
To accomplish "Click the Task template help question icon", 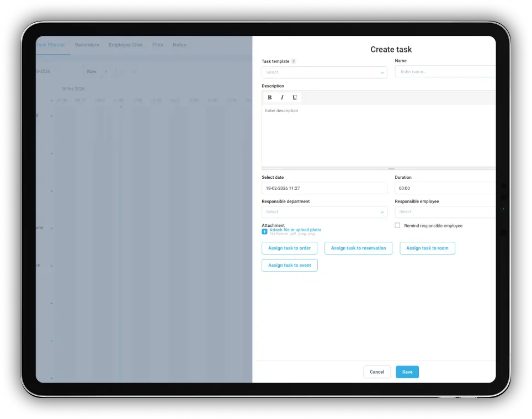I will [x=294, y=61].
